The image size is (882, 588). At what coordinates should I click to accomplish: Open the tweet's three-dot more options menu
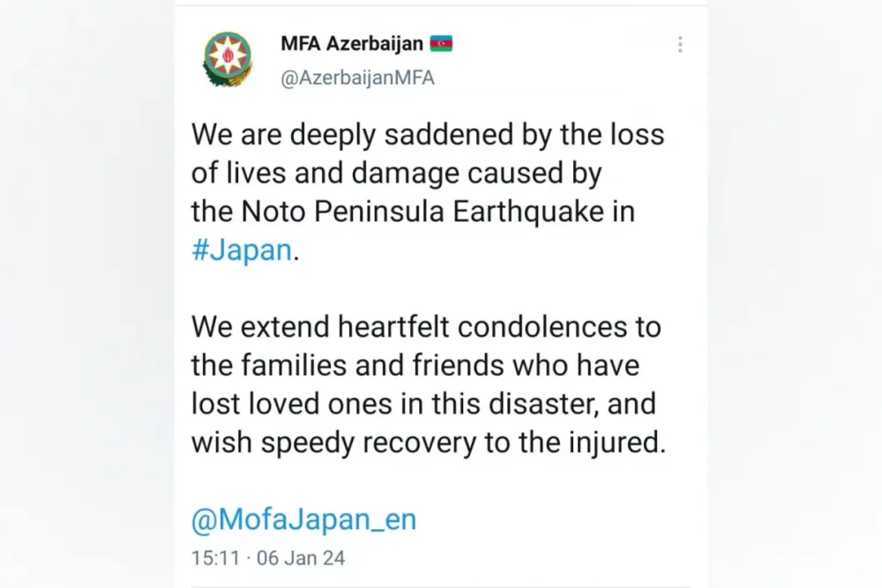(680, 44)
